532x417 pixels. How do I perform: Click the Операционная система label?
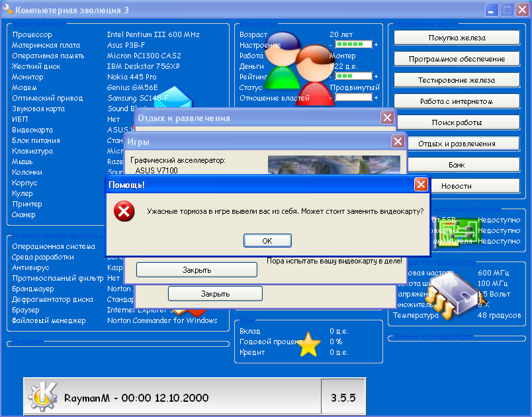[54, 246]
